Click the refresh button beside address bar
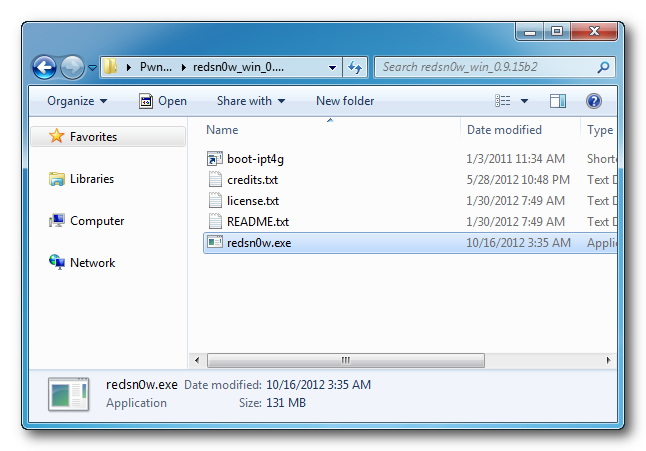 (355, 68)
